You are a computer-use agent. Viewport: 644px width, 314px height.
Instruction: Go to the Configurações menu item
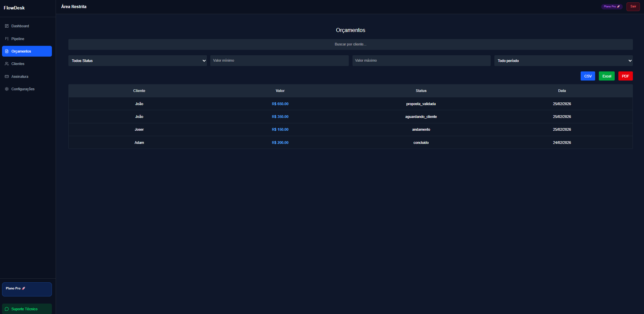pyautogui.click(x=23, y=89)
